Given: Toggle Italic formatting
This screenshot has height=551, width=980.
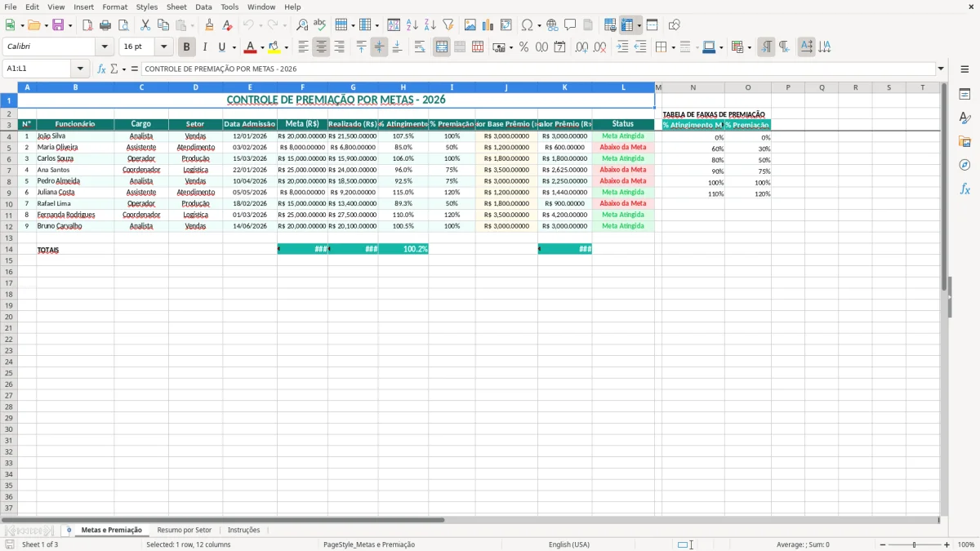Looking at the screenshot, I should point(205,47).
